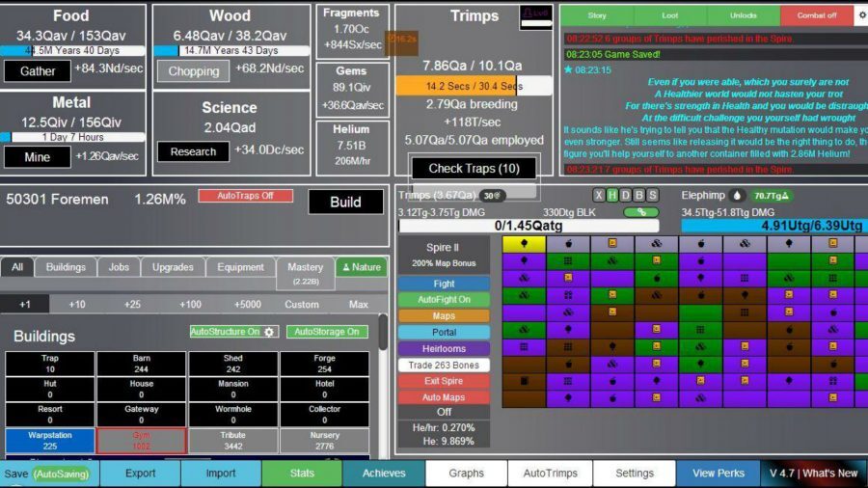Open the Mastery tab
868x488 pixels.
coord(305,273)
